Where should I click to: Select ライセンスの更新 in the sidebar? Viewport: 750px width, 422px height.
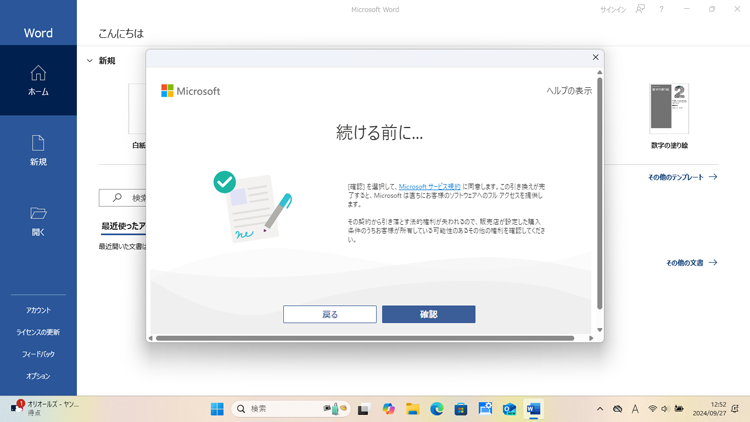click(x=38, y=332)
